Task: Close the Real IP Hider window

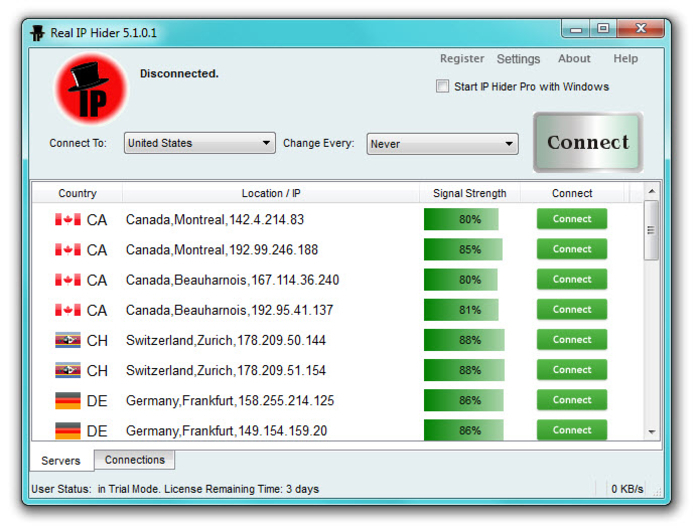Action: pyautogui.click(x=641, y=29)
